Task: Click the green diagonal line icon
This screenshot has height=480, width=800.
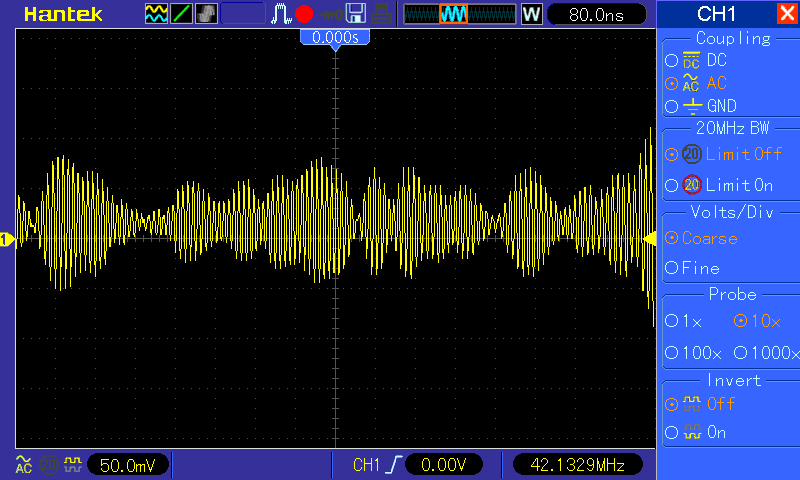Action: point(181,14)
